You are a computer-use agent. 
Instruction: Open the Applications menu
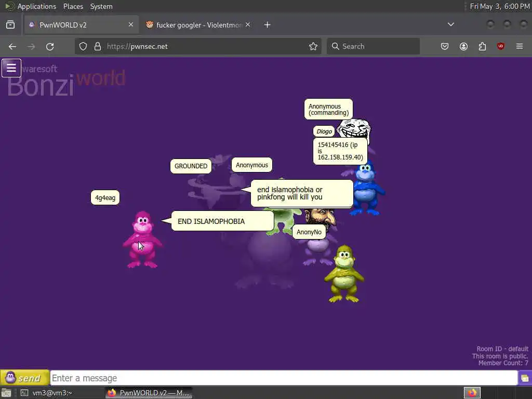pyautogui.click(x=37, y=6)
